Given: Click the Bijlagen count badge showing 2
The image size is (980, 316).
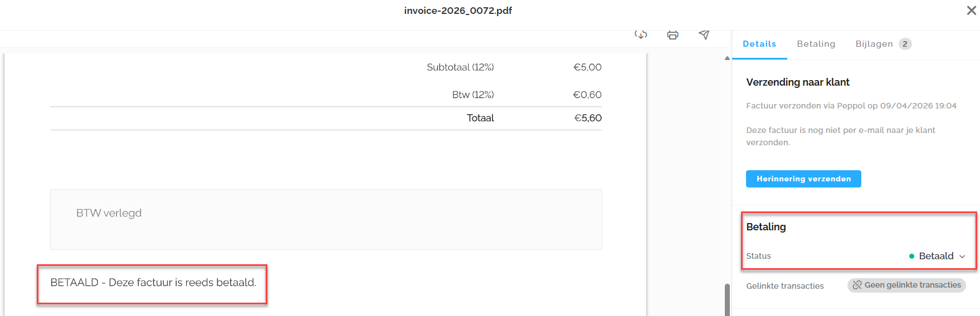Looking at the screenshot, I should coord(905,44).
